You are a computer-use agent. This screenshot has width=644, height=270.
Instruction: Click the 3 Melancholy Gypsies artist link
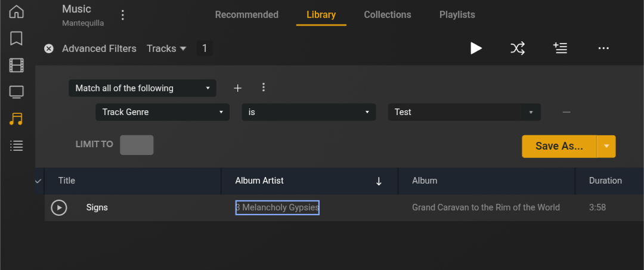[x=277, y=207]
